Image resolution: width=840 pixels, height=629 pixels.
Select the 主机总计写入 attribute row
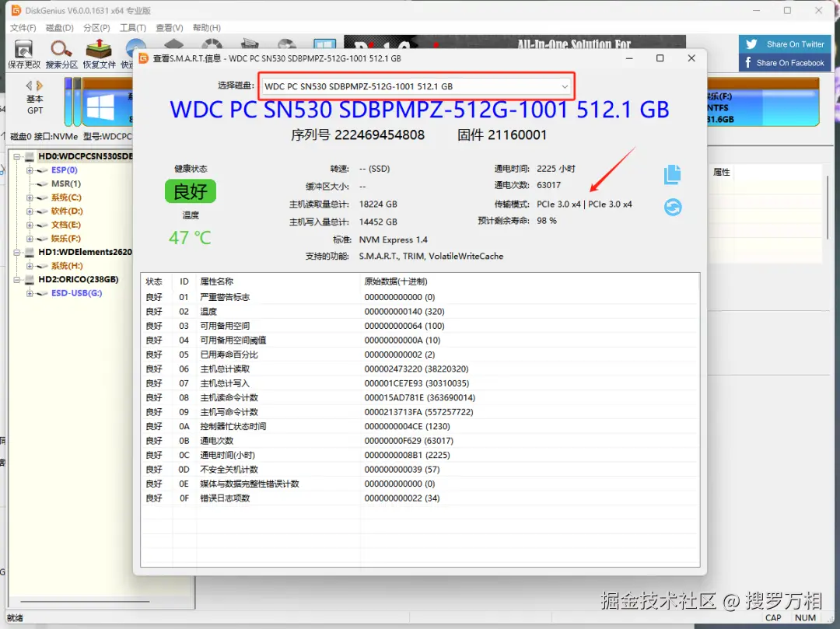[420, 383]
